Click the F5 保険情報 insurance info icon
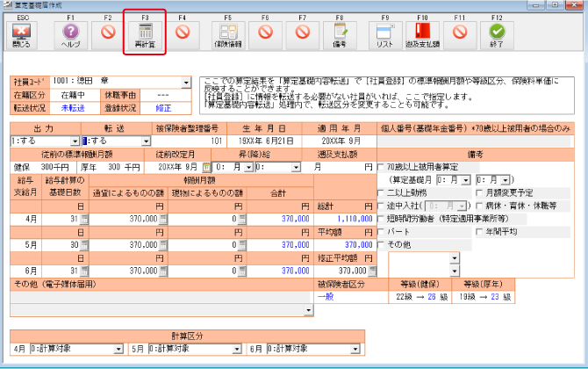Viewport: 588px width, 369px height. [x=228, y=32]
